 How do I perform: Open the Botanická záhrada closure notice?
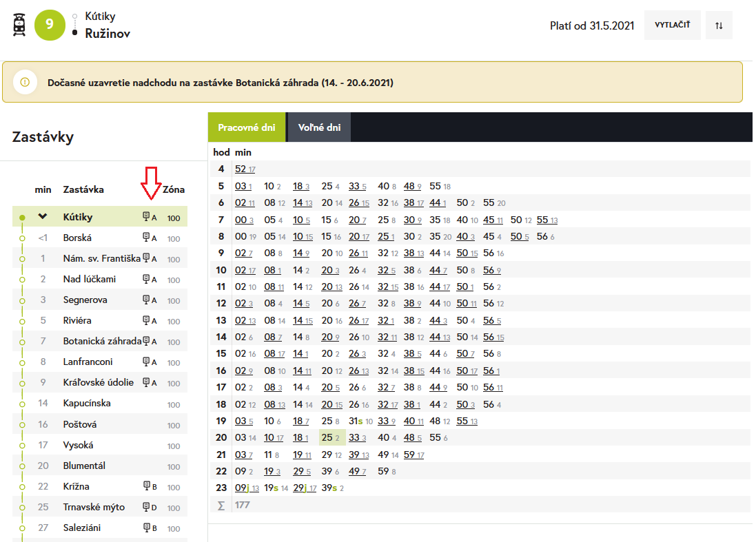tap(221, 83)
